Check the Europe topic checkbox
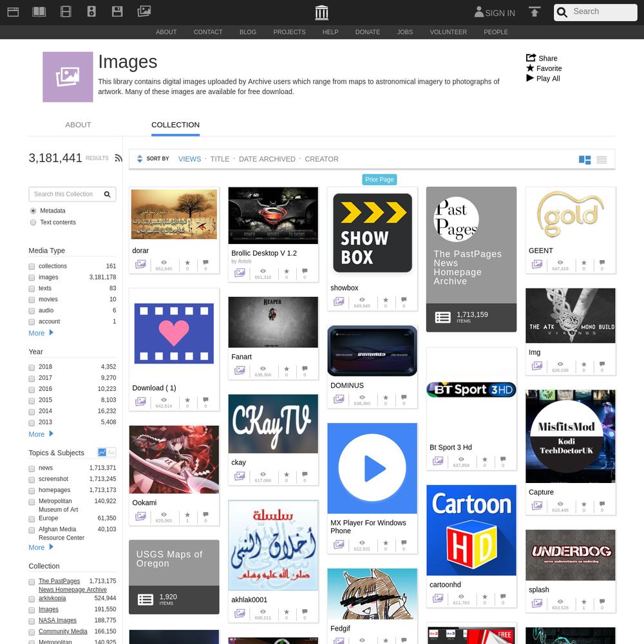This screenshot has height=644, width=644. click(x=32, y=519)
